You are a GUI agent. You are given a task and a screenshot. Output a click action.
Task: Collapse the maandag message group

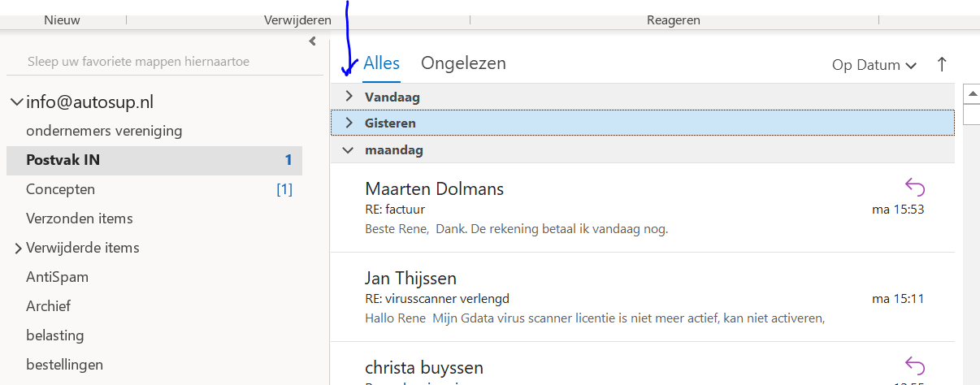[x=349, y=150]
